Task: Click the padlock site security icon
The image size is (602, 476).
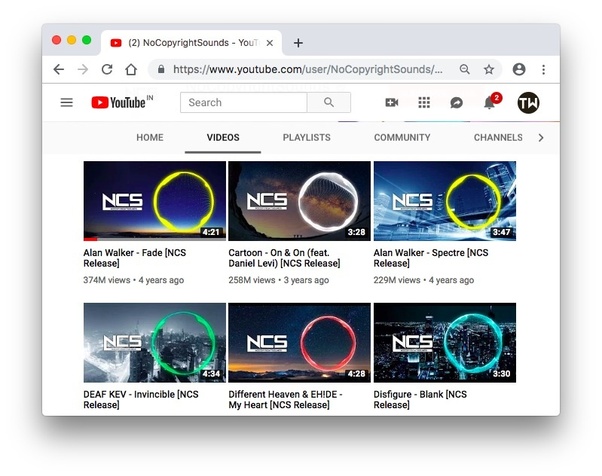Action: (x=161, y=69)
